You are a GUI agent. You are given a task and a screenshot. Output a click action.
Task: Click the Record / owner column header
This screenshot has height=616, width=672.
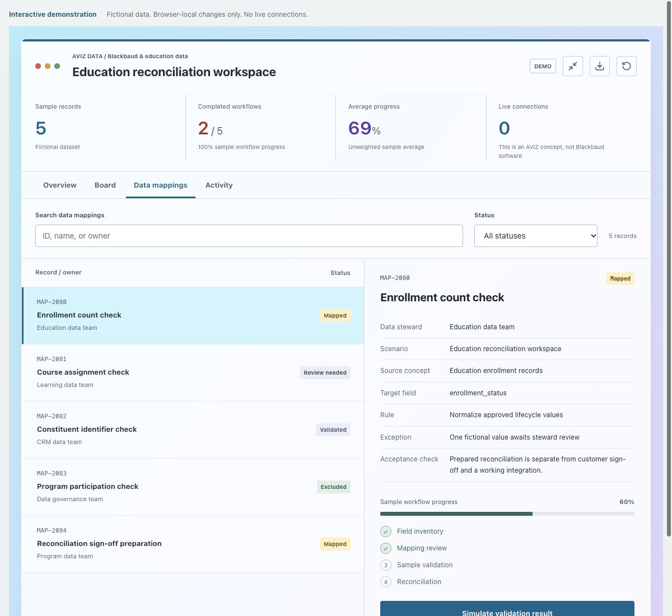(x=58, y=272)
